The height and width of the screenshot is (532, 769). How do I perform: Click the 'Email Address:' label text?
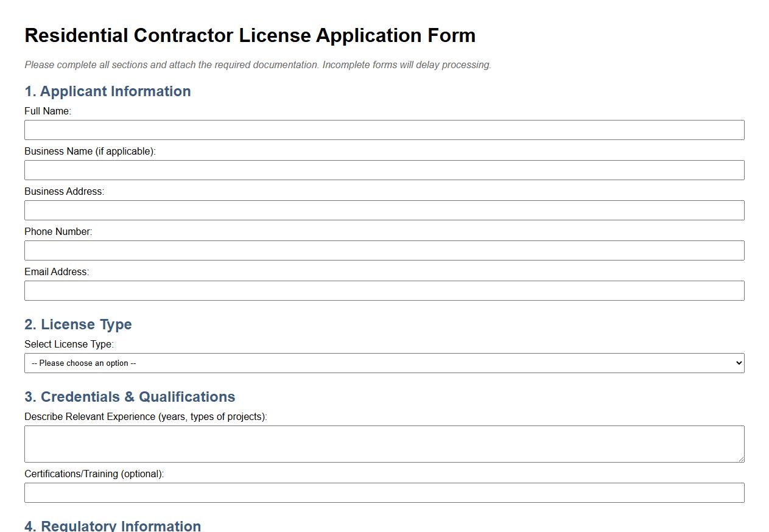click(56, 271)
